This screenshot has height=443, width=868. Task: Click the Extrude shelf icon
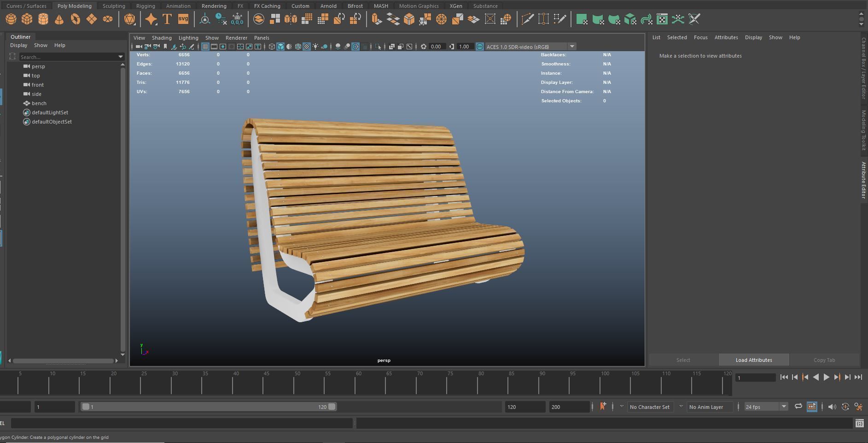coord(377,19)
